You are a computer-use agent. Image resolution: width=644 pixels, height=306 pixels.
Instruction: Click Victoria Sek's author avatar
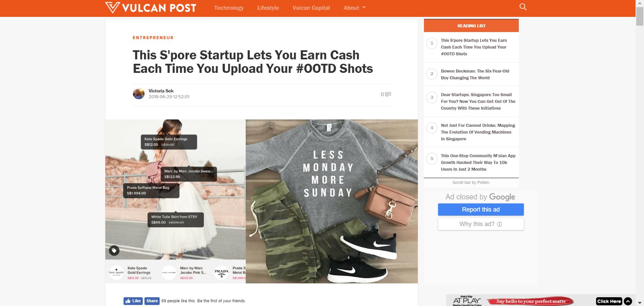pos(139,93)
